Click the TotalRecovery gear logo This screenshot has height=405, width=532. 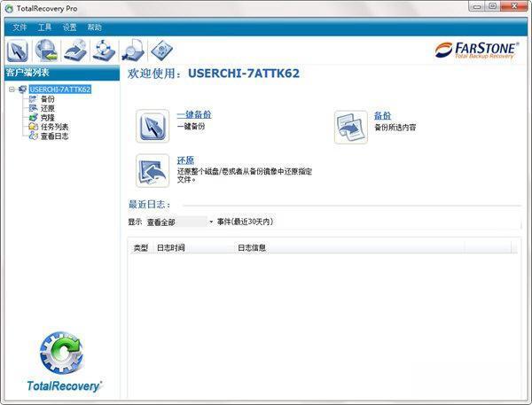tap(61, 353)
